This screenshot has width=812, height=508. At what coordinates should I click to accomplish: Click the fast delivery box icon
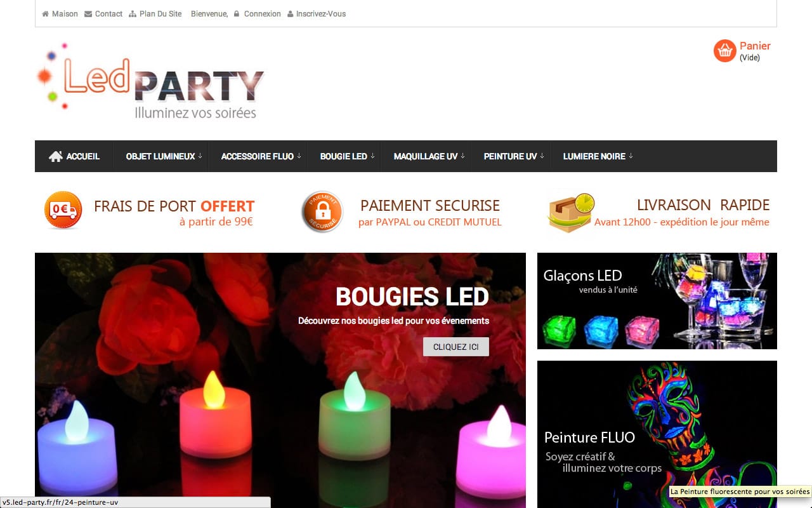tap(570, 213)
